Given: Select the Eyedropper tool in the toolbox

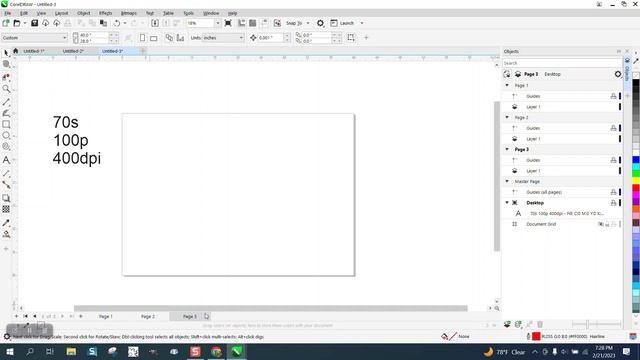Looking at the screenshot, I should (6, 223).
